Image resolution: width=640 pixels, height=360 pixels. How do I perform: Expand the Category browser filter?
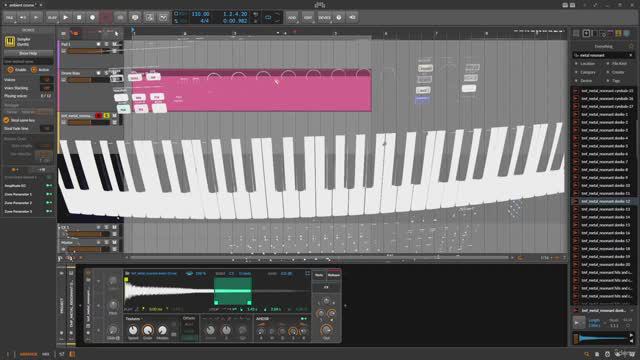[x=585, y=73]
